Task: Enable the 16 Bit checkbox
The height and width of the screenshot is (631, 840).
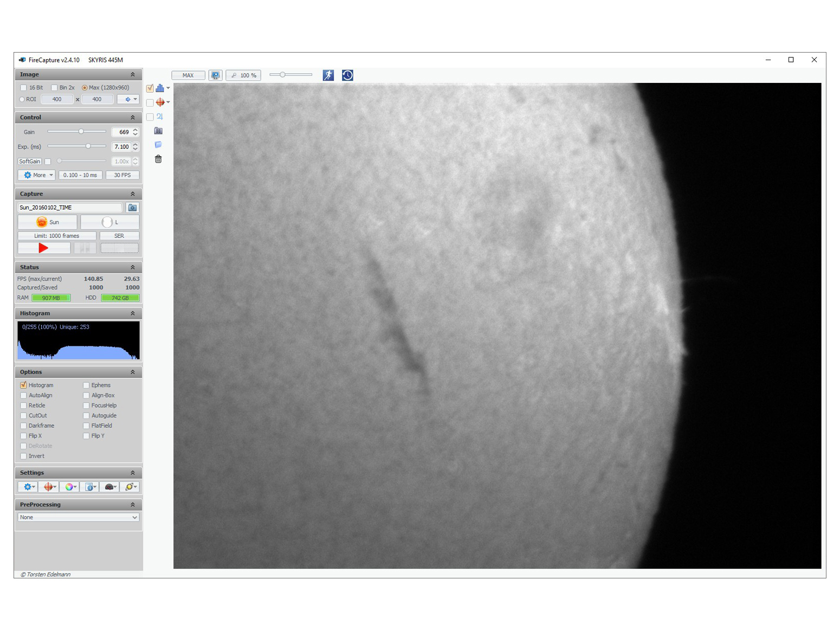Action: click(23, 88)
